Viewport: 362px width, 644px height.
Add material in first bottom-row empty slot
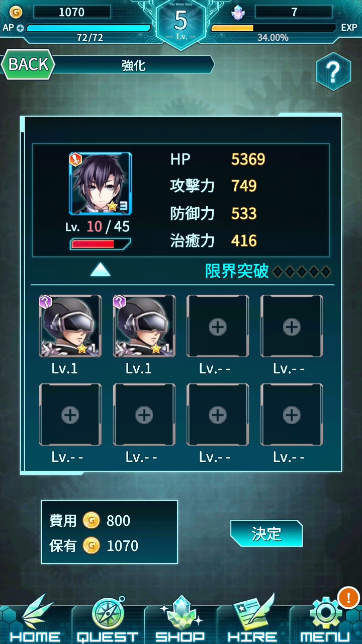(x=70, y=415)
